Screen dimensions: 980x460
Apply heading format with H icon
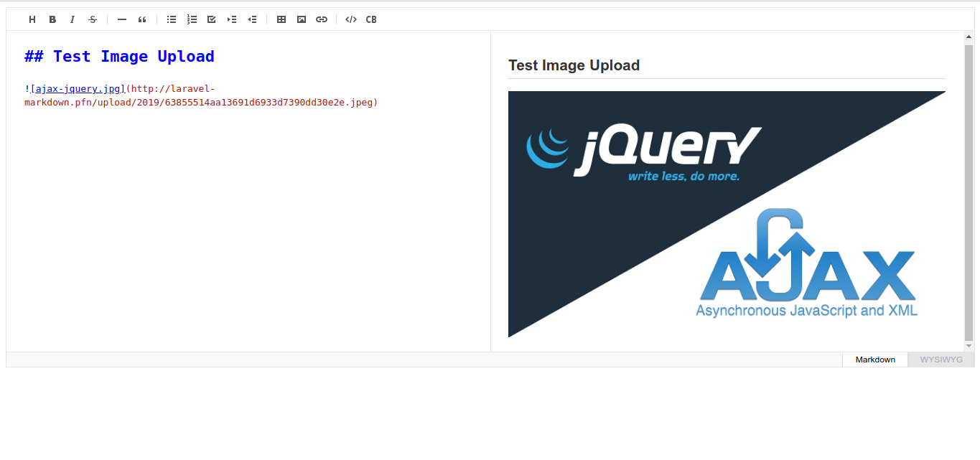pyautogui.click(x=32, y=19)
